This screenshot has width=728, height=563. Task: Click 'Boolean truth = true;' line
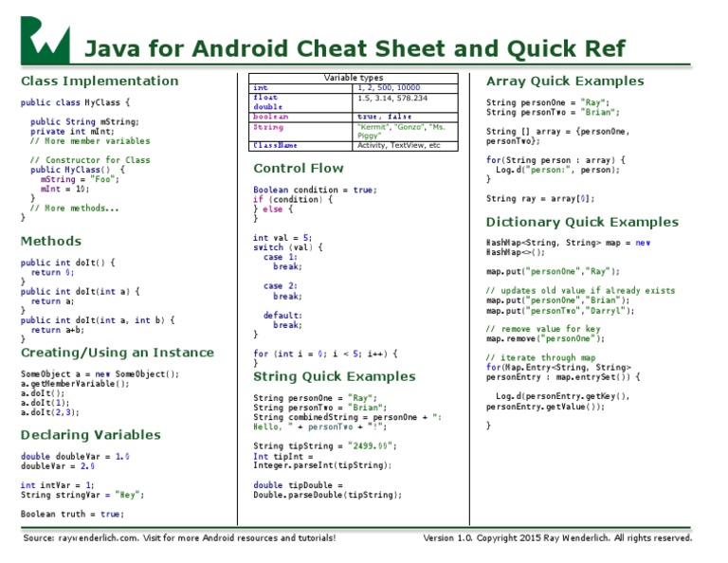tap(72, 515)
